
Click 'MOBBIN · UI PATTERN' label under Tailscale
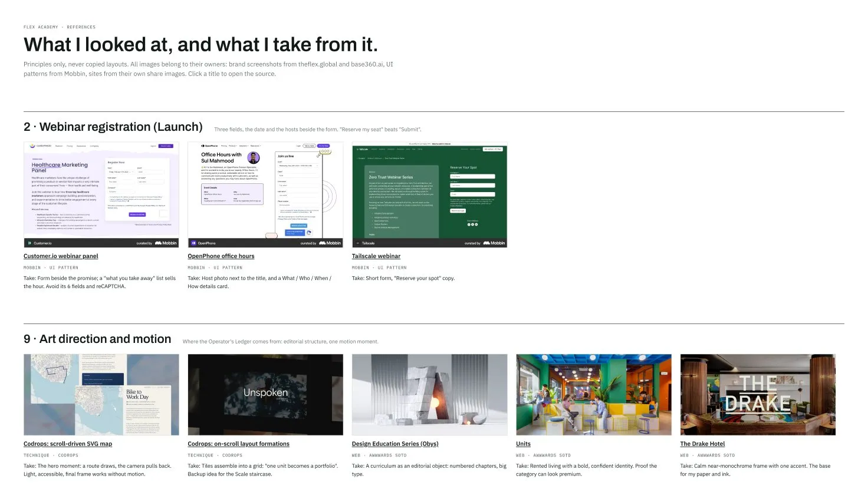[x=379, y=267]
